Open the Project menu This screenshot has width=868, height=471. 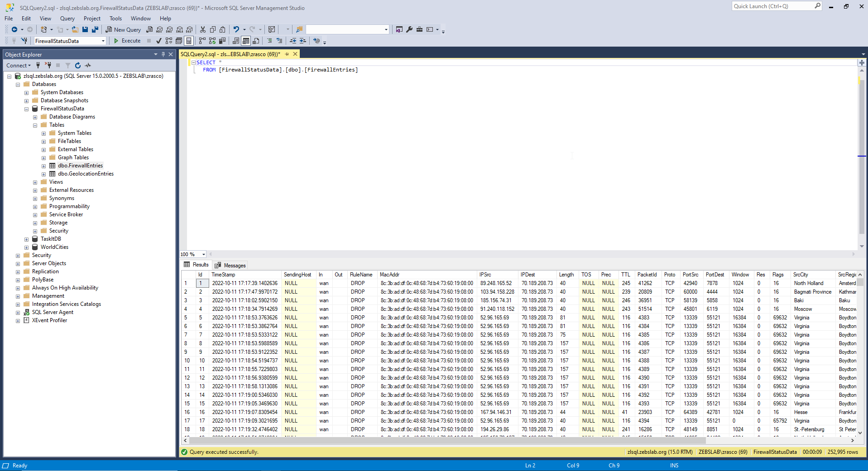(92, 19)
